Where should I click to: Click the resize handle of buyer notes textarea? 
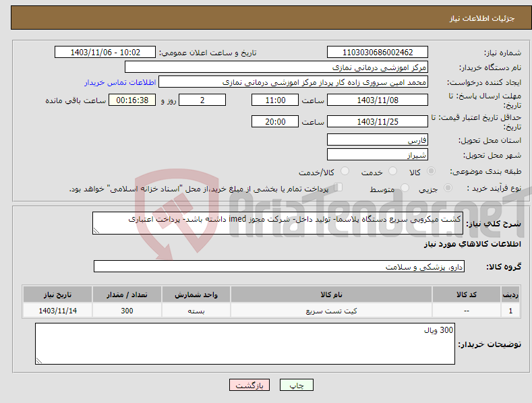click(39, 361)
